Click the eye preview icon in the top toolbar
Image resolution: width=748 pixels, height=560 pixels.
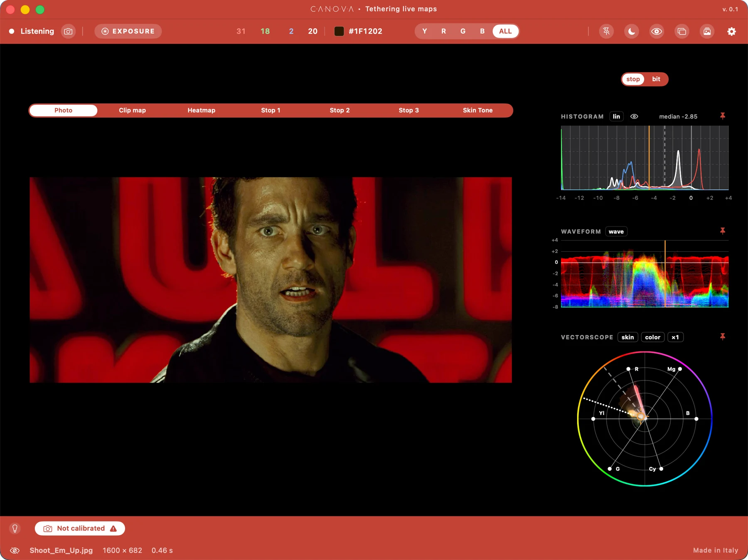tap(657, 31)
